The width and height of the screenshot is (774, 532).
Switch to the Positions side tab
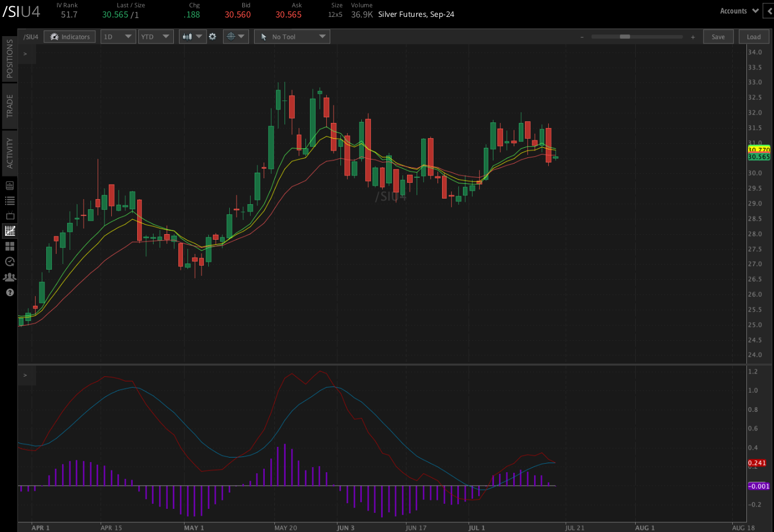tap(10, 59)
